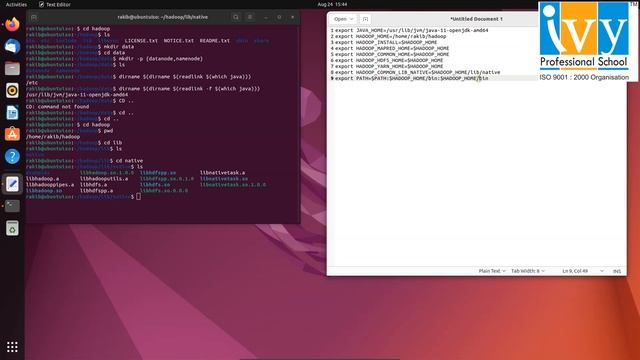Open the Tab Width dropdown

coord(528,271)
